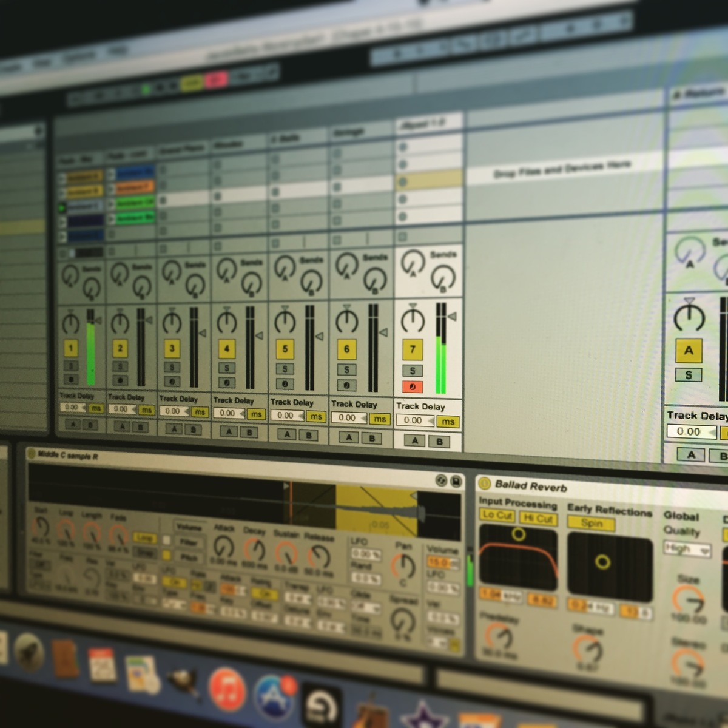The image size is (728, 728).
Task: Click the track 7 volume fader handle
Action: click(451, 316)
